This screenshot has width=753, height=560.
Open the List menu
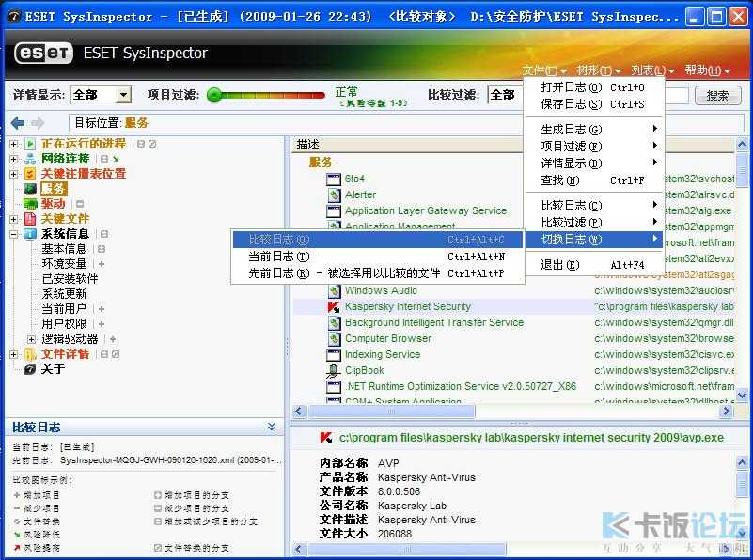tap(652, 70)
